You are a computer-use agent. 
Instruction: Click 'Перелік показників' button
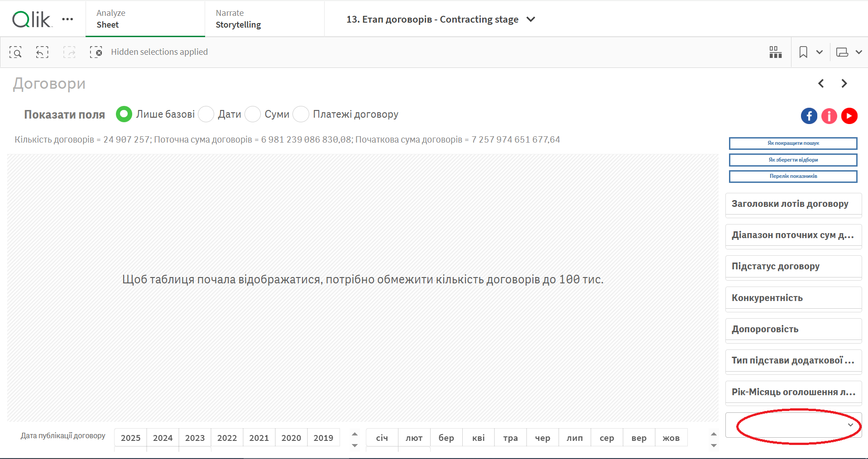pyautogui.click(x=793, y=177)
